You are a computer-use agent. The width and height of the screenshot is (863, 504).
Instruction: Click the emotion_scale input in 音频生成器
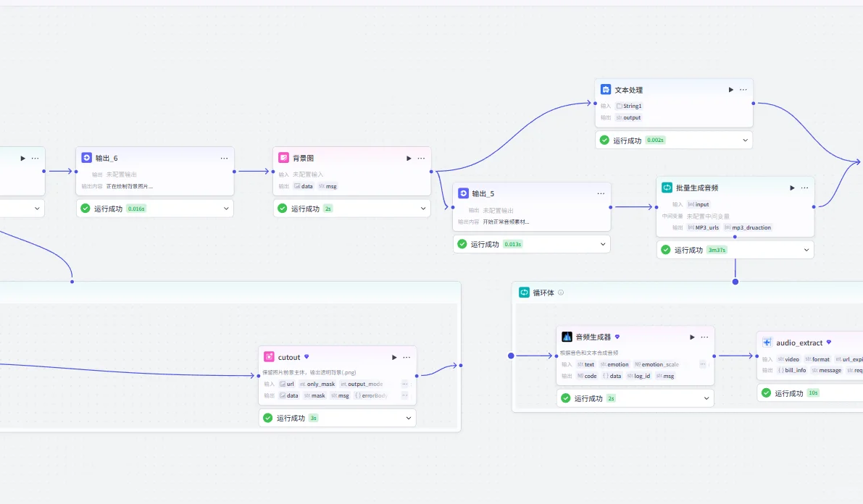[x=656, y=364]
